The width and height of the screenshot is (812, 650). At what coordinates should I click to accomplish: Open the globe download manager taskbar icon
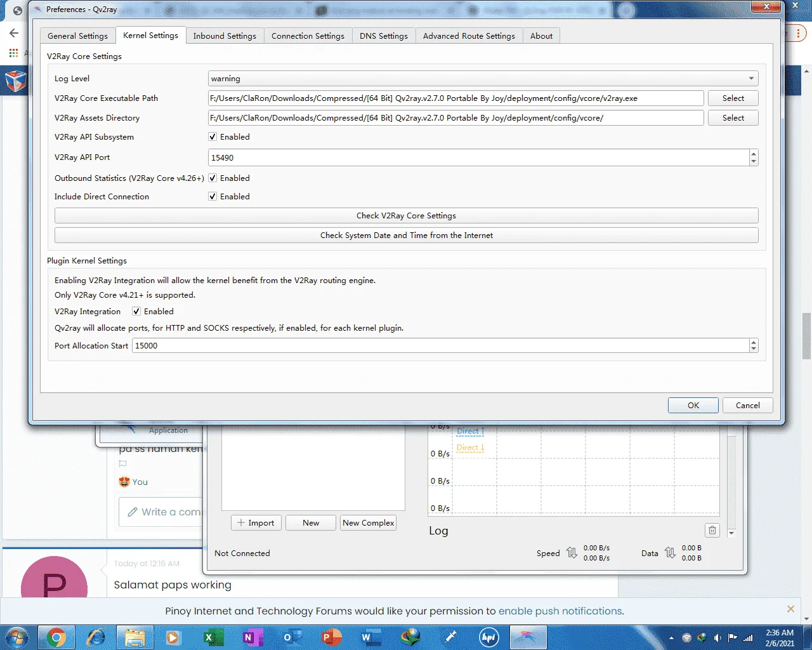click(x=410, y=637)
